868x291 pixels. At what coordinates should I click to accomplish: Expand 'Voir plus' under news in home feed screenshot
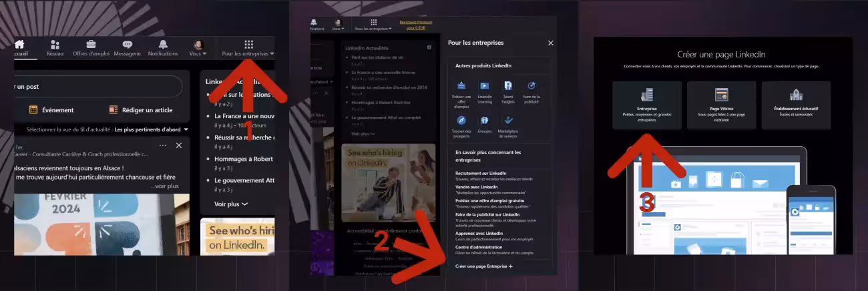tap(231, 204)
